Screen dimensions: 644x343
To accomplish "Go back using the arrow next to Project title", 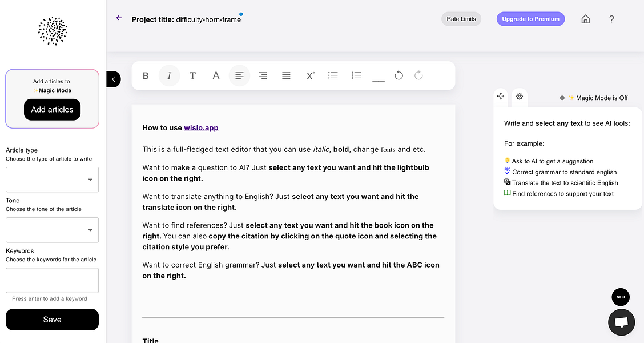I will point(119,18).
